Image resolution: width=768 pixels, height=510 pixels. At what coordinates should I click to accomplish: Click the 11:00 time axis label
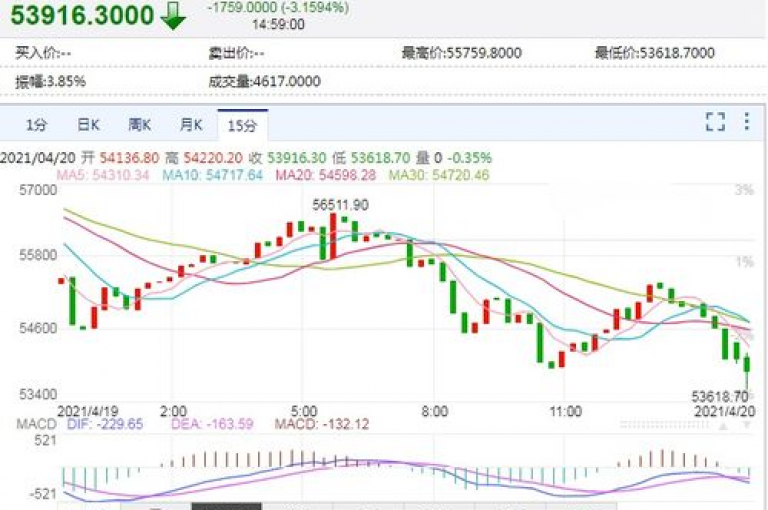click(x=566, y=411)
